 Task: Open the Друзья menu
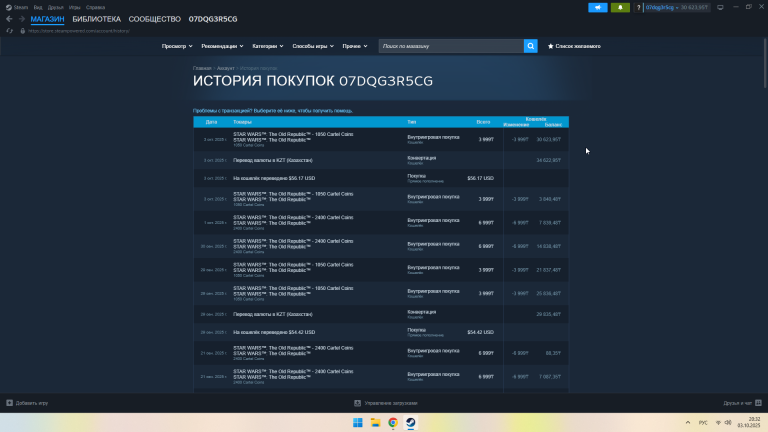(55, 7)
